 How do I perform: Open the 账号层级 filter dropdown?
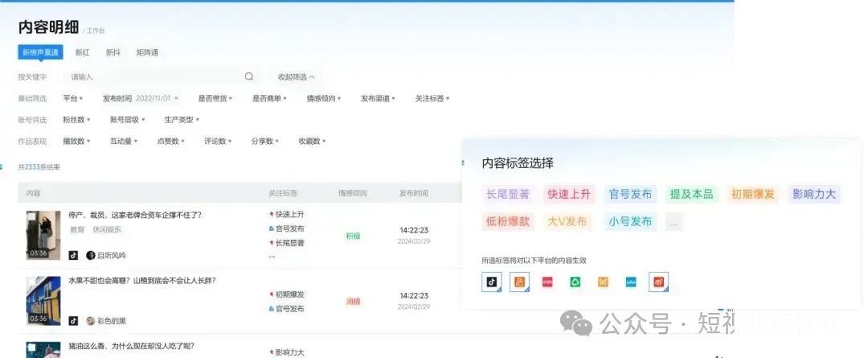click(x=127, y=119)
